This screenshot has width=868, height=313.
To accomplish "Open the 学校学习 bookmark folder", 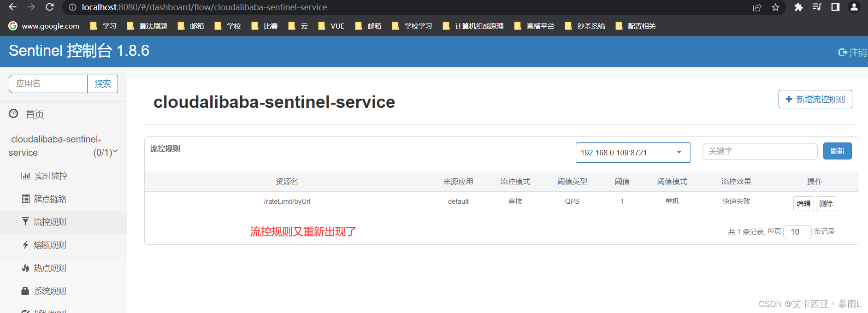I will pos(412,26).
